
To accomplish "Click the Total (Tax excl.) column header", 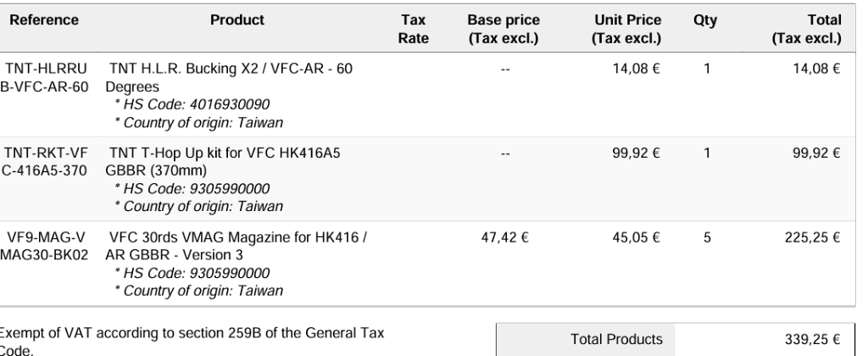I will pos(812,28).
